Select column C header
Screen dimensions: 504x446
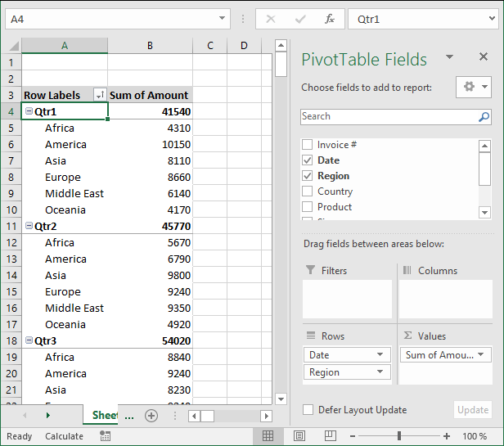(x=210, y=46)
